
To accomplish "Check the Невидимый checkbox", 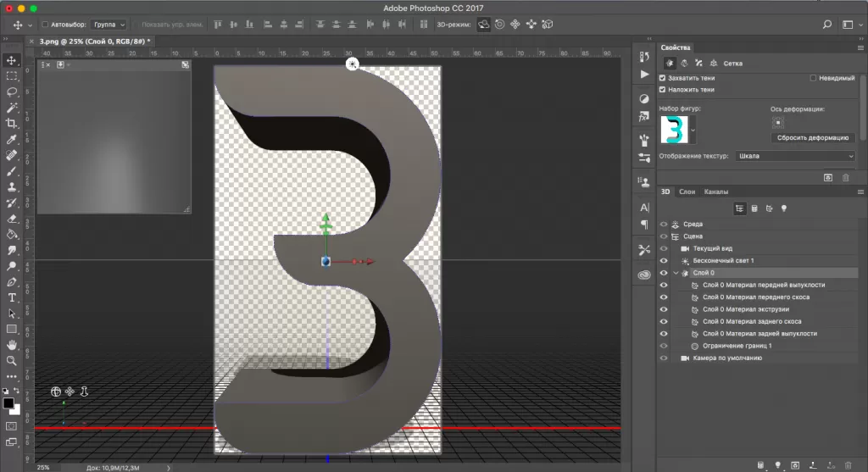I will coord(813,78).
